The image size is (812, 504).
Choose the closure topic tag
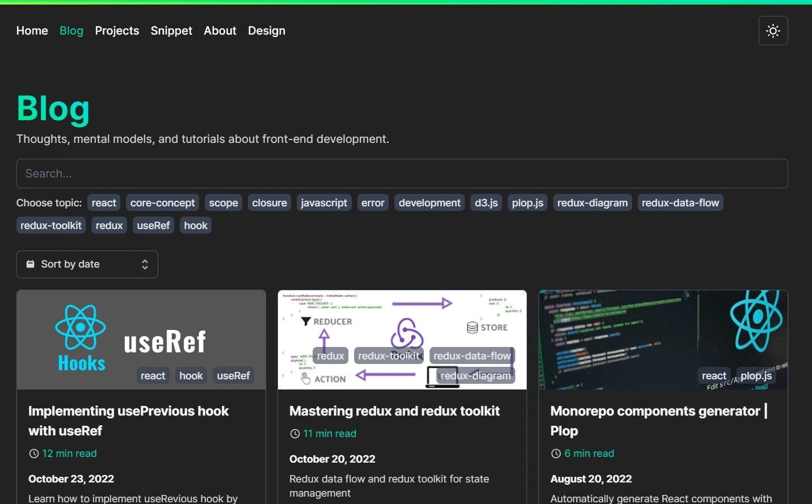click(x=270, y=203)
